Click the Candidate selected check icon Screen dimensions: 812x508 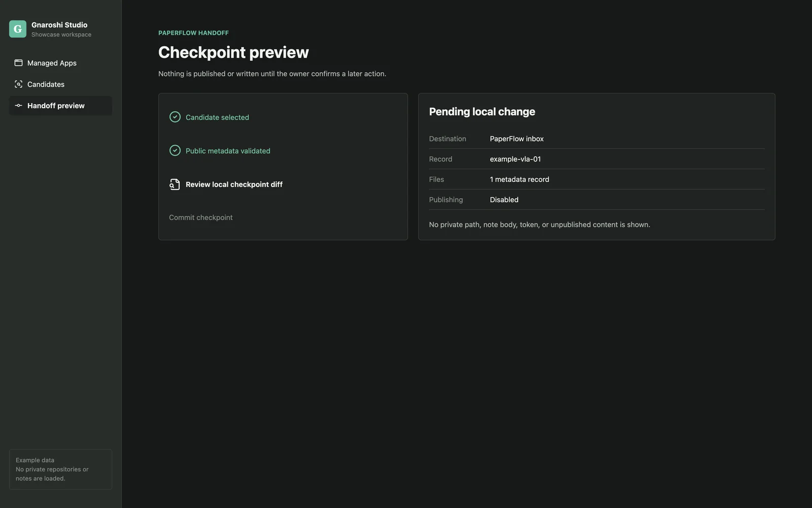pyautogui.click(x=175, y=117)
